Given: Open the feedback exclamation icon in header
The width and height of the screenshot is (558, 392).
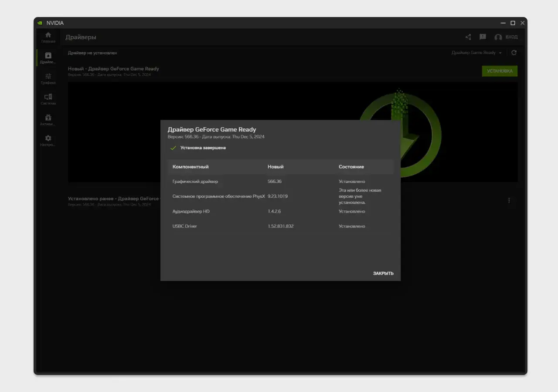Looking at the screenshot, I should click(x=483, y=37).
